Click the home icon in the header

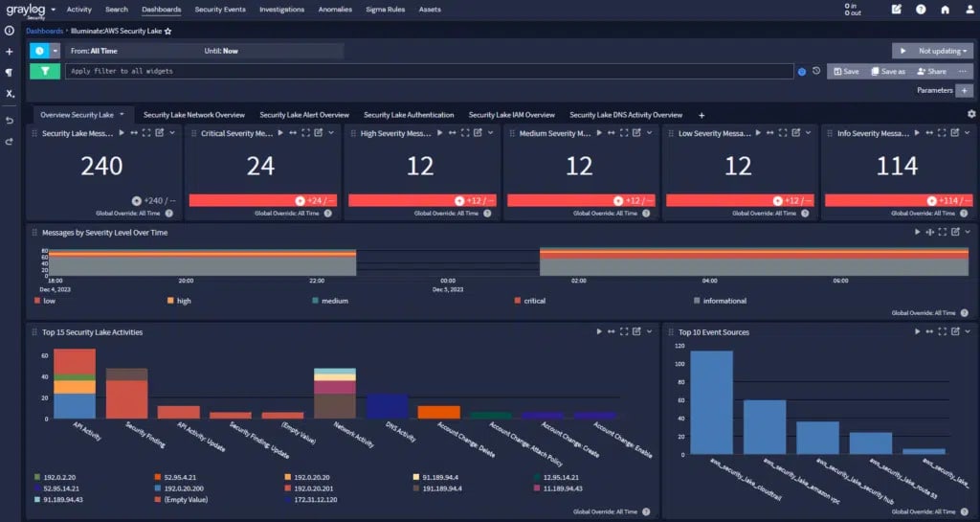[x=945, y=10]
